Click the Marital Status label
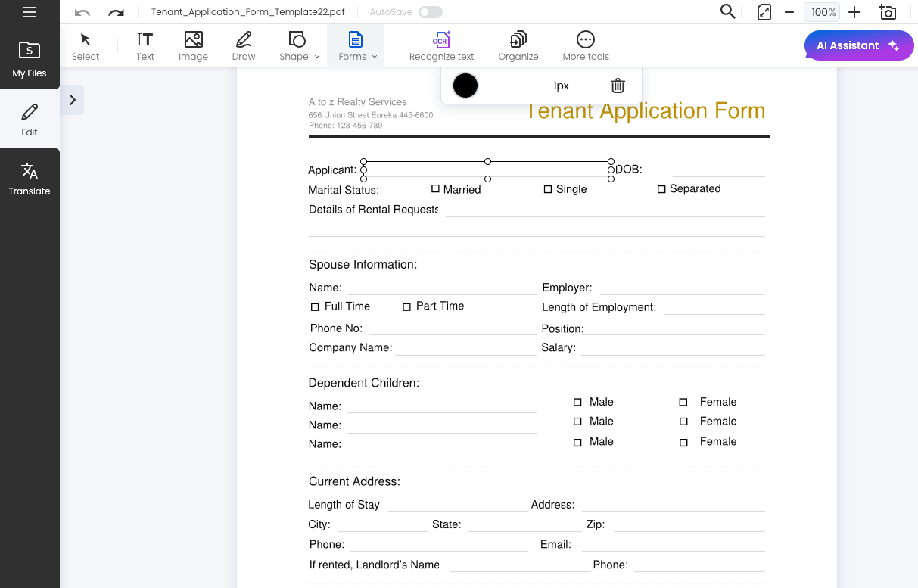Image resolution: width=918 pixels, height=588 pixels. coord(344,190)
